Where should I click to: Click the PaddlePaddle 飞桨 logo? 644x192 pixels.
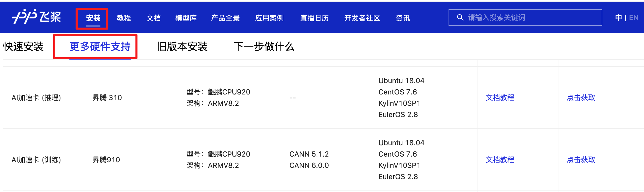coord(37,17)
